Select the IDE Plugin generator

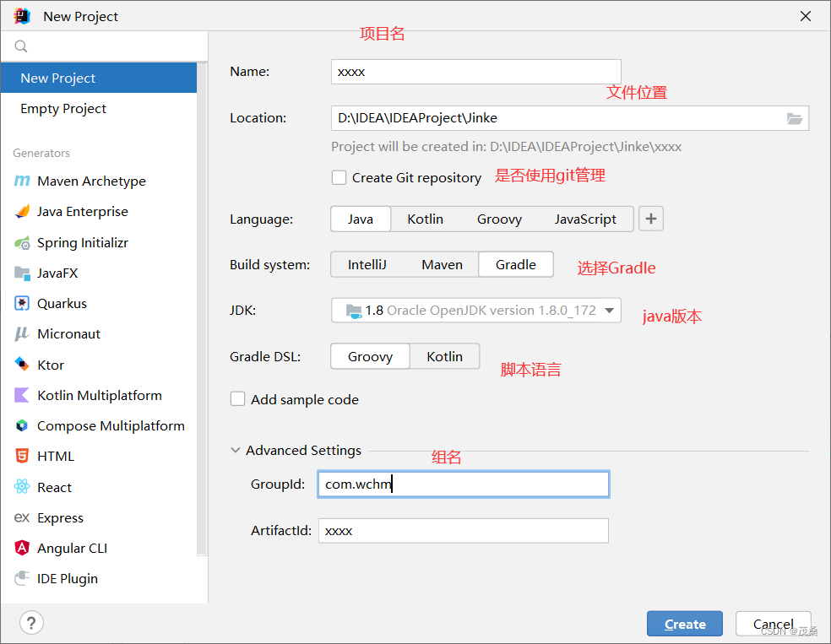coord(99,578)
